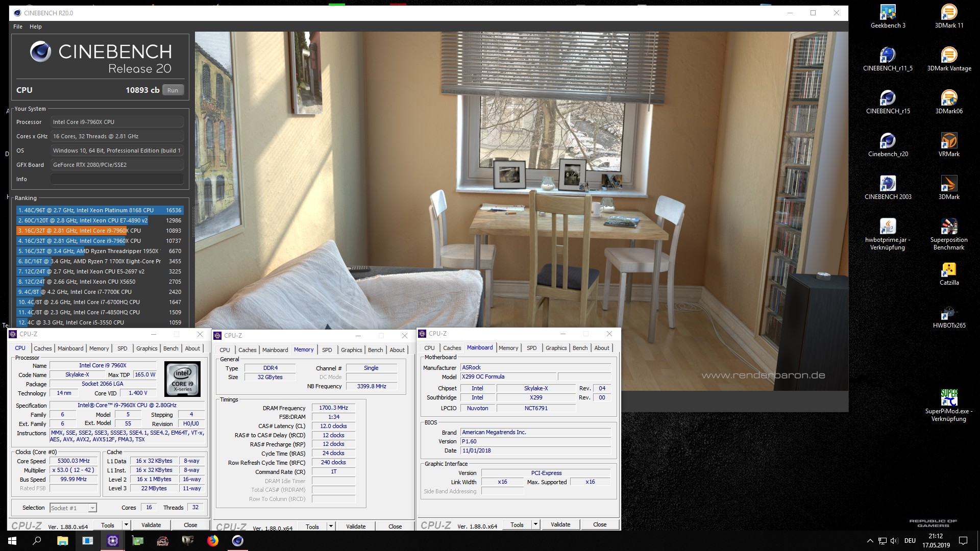Open the SPD tab in left CPU-Z

click(x=122, y=348)
